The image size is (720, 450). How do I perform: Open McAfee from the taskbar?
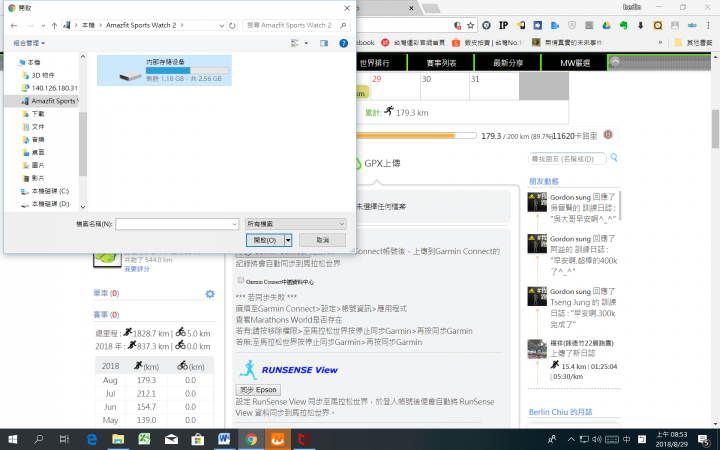point(304,439)
